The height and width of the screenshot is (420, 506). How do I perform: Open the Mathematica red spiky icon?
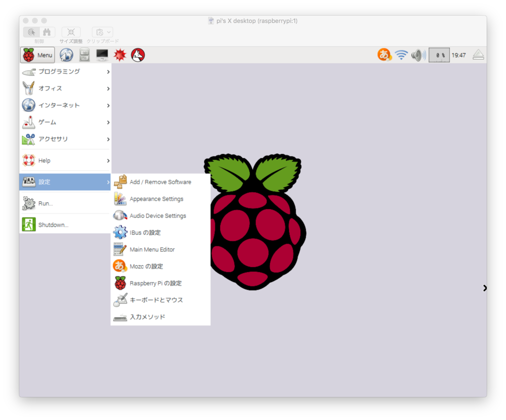[x=120, y=55]
